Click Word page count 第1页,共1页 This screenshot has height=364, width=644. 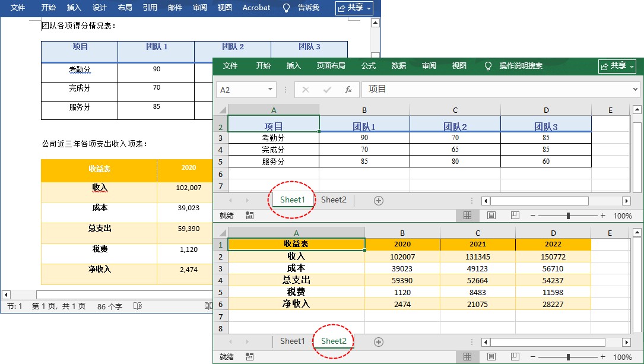tap(59, 306)
